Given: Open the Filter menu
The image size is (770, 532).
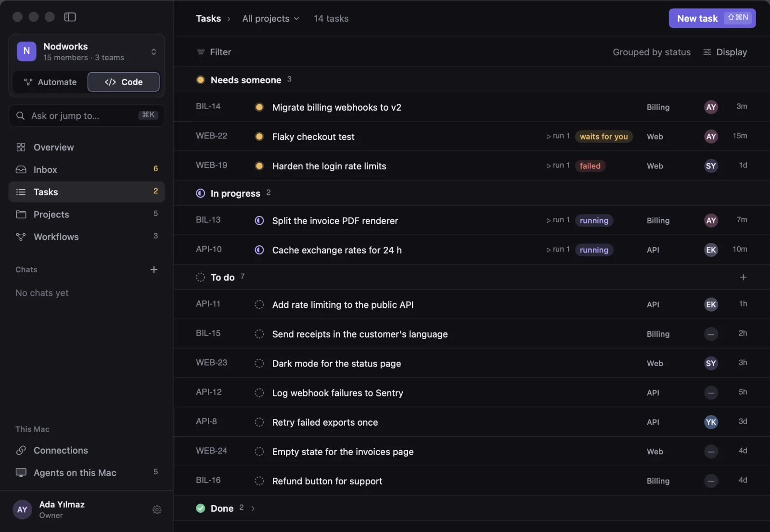Looking at the screenshot, I should pyautogui.click(x=214, y=52).
